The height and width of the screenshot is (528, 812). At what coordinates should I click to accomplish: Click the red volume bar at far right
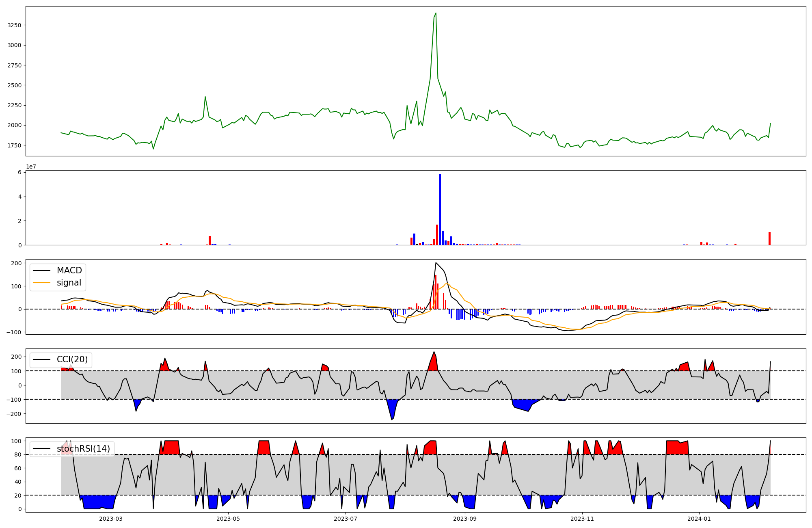pyautogui.click(x=769, y=238)
